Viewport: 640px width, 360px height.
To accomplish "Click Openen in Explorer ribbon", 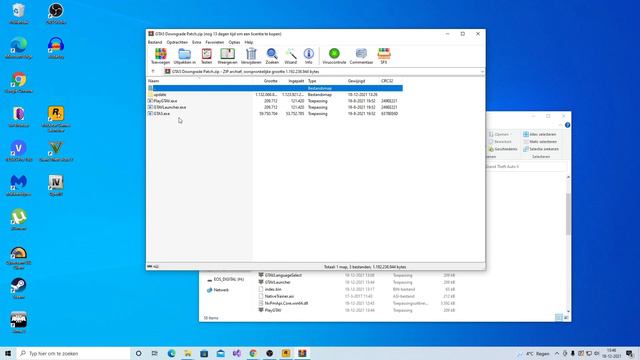I will tap(500, 134).
